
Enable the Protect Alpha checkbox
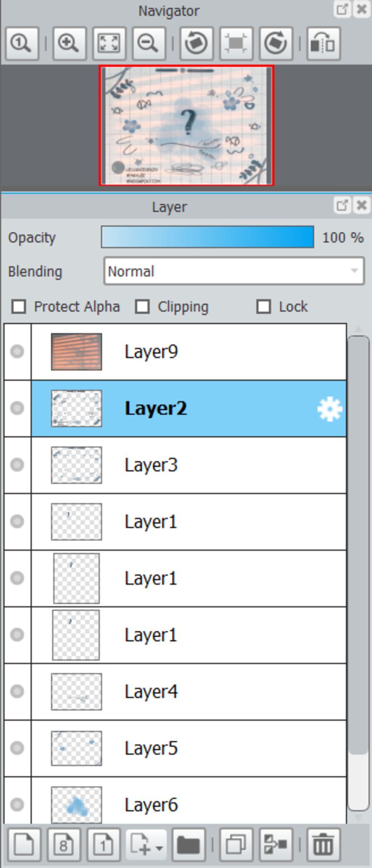click(x=19, y=307)
